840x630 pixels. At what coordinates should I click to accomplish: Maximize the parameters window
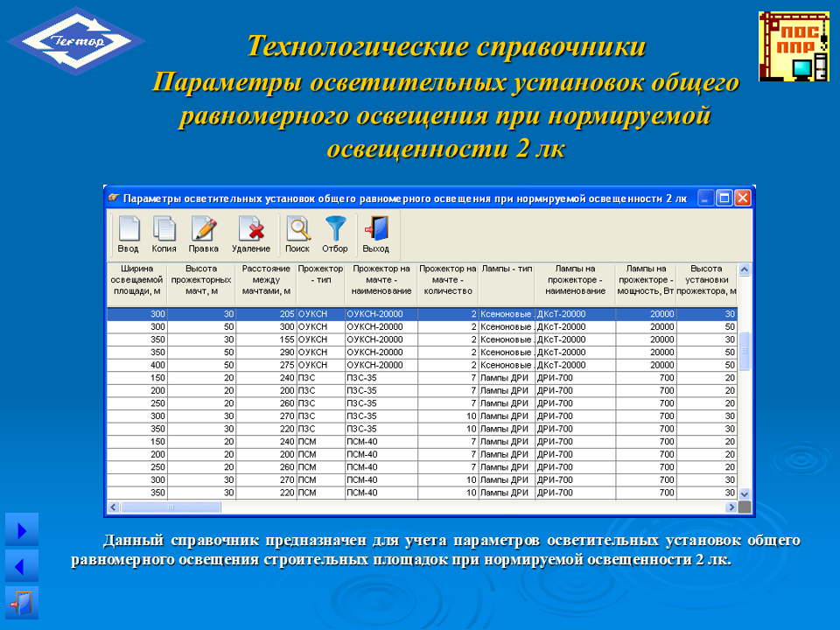[724, 199]
